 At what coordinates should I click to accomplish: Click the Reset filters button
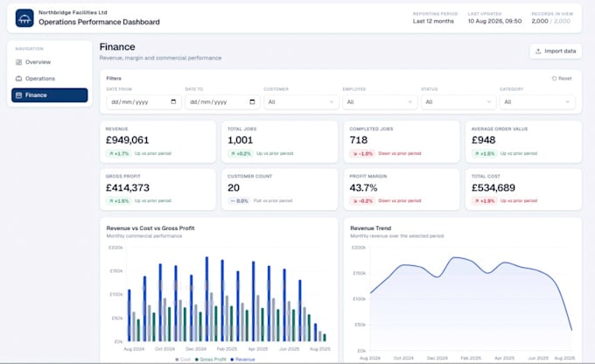click(562, 78)
